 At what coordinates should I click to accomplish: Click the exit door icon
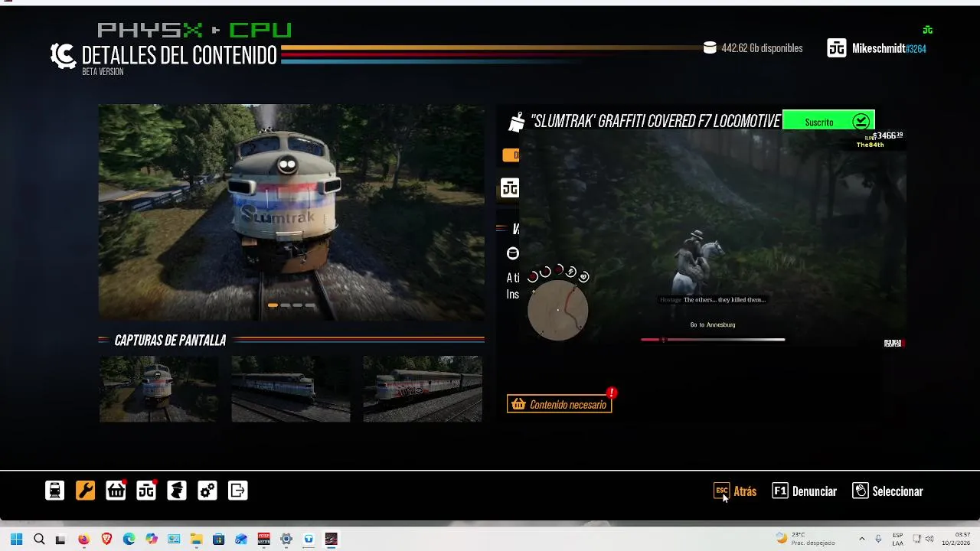[238, 491]
